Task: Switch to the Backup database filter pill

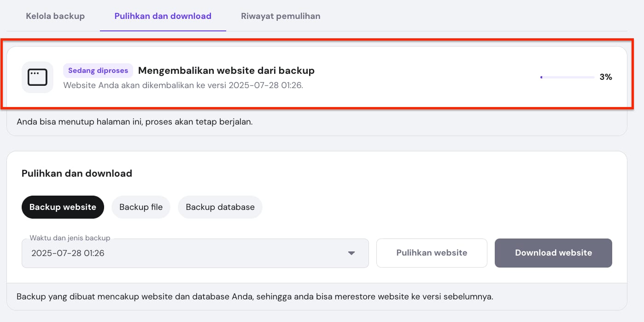Action: pyautogui.click(x=220, y=207)
